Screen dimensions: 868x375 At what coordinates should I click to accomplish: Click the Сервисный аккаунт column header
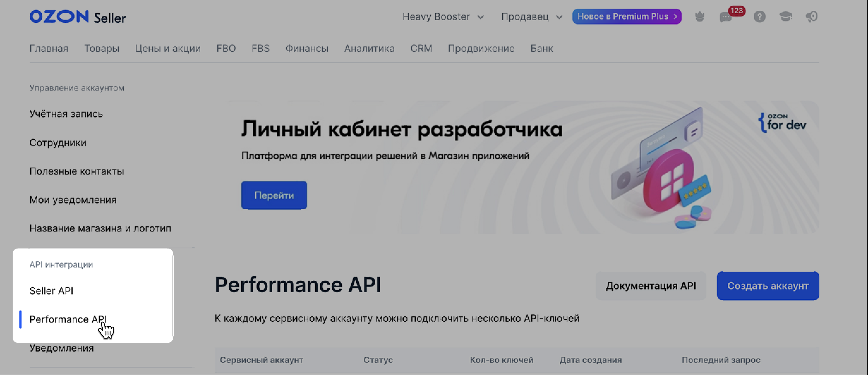(x=262, y=360)
